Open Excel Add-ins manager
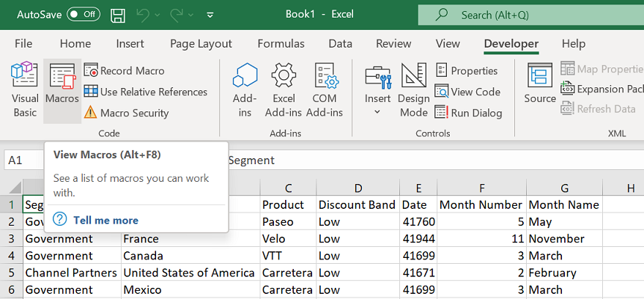 (x=284, y=90)
